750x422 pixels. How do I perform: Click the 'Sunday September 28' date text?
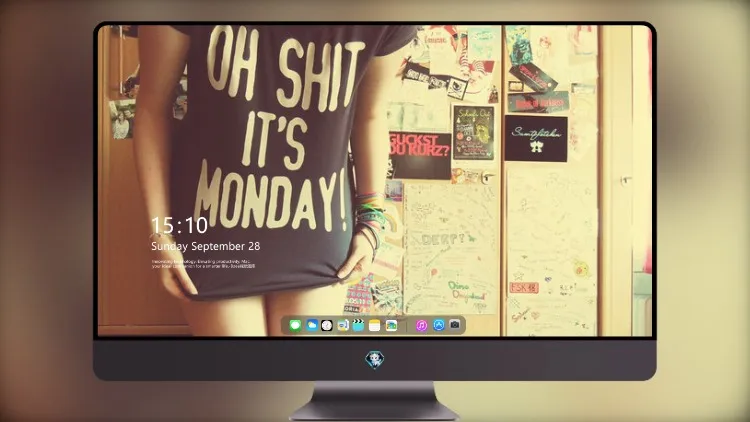click(x=206, y=246)
